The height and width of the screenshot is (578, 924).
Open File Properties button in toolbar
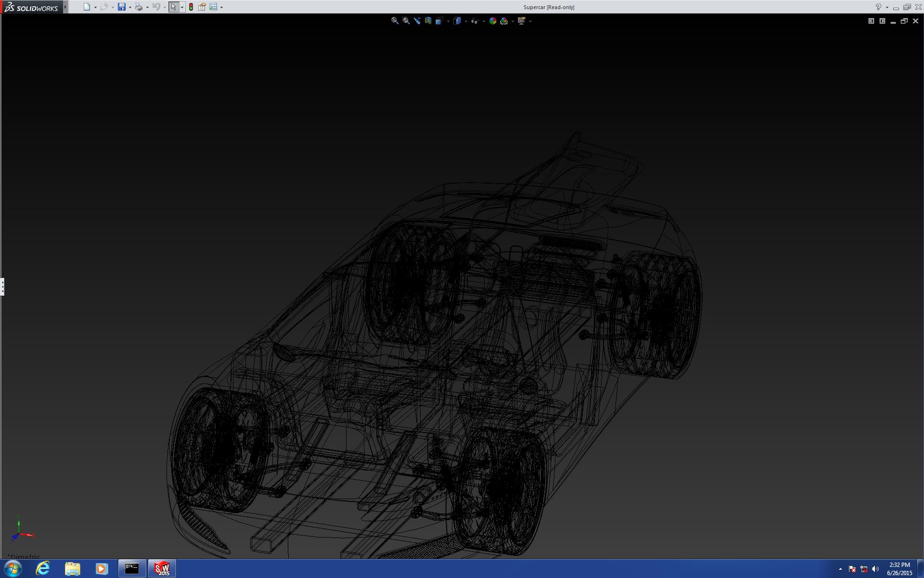tap(202, 7)
